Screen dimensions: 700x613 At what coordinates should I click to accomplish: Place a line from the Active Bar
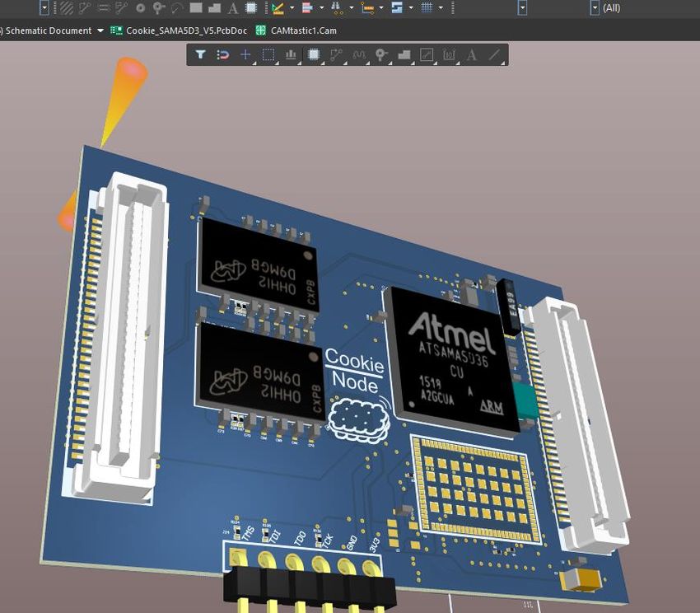(x=494, y=54)
